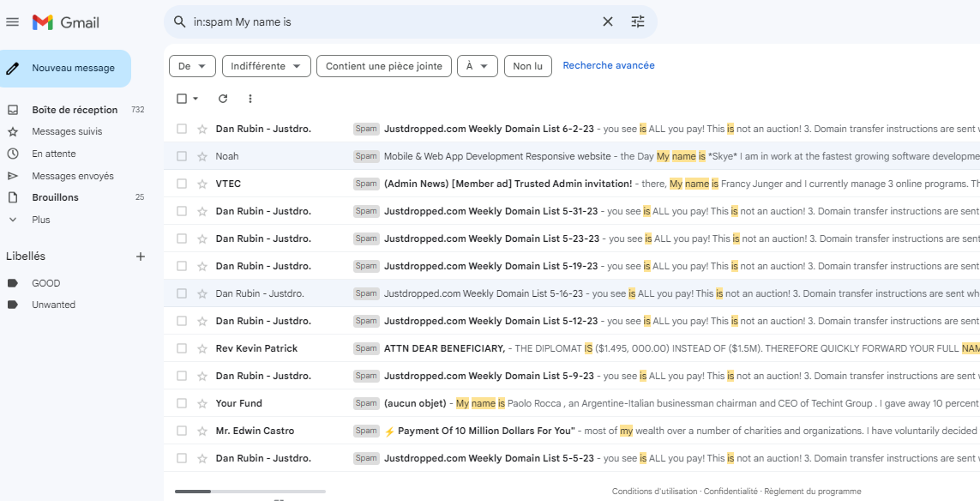This screenshot has width=980, height=501.
Task: Select the Noah email checkbox
Action: pos(182,156)
